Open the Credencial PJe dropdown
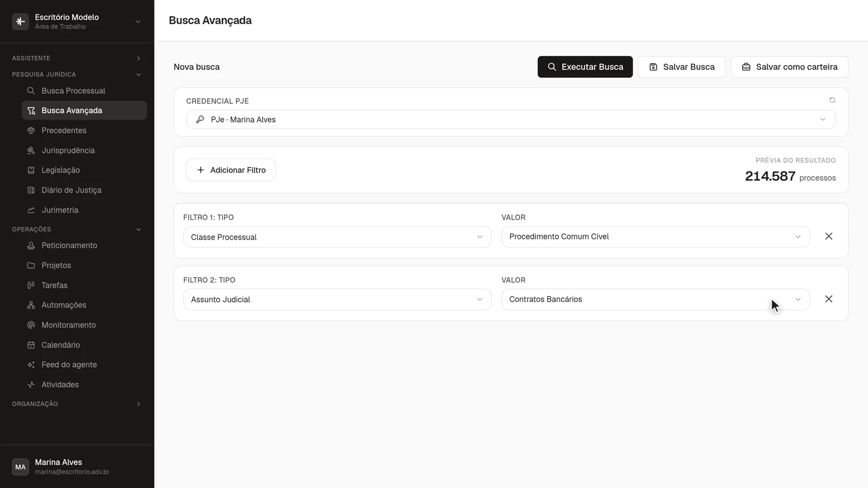This screenshot has width=868, height=488. click(x=510, y=119)
